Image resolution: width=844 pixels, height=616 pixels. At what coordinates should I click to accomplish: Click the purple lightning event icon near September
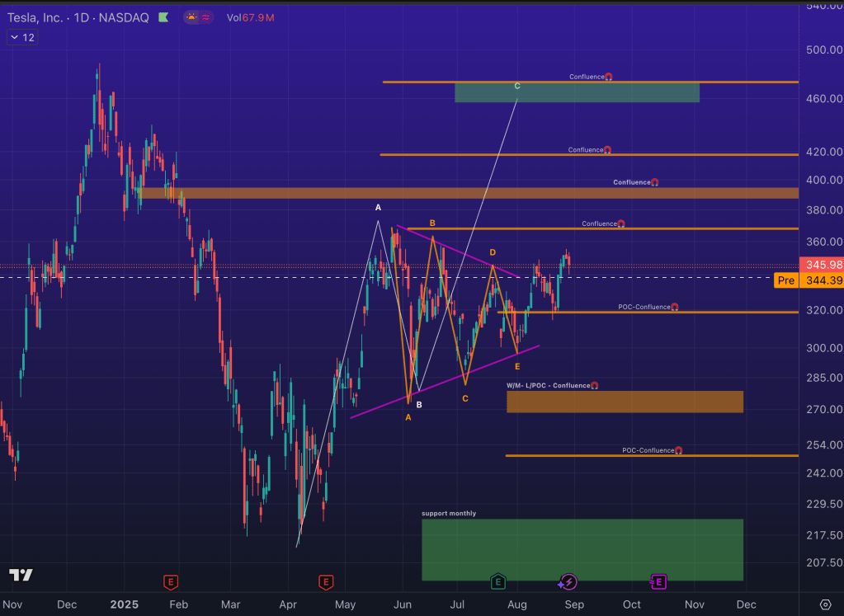(x=568, y=582)
